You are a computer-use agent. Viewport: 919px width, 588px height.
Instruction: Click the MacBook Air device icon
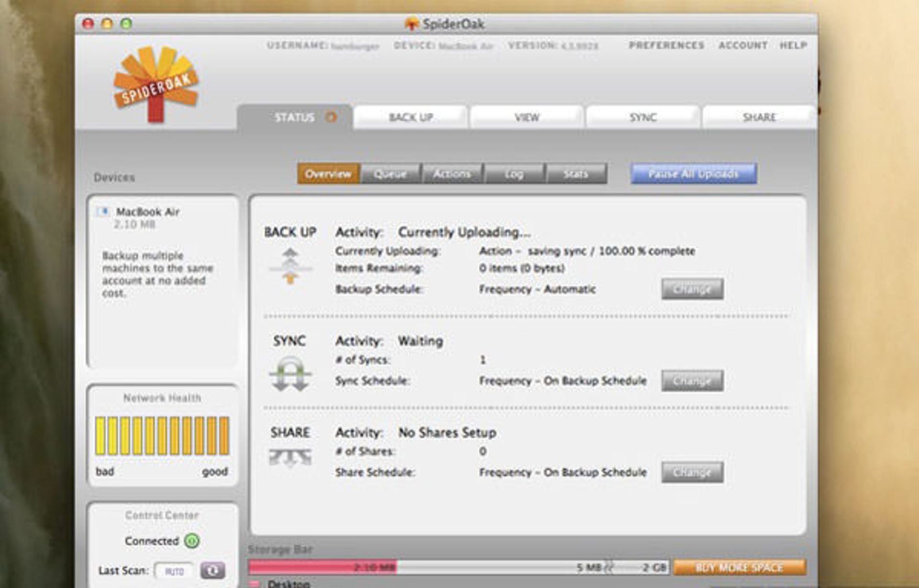pos(103,211)
